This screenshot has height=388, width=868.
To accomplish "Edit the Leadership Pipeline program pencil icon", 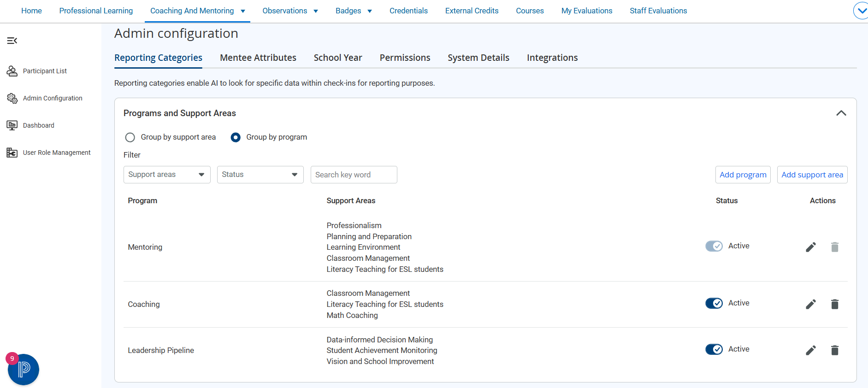I will point(811,350).
